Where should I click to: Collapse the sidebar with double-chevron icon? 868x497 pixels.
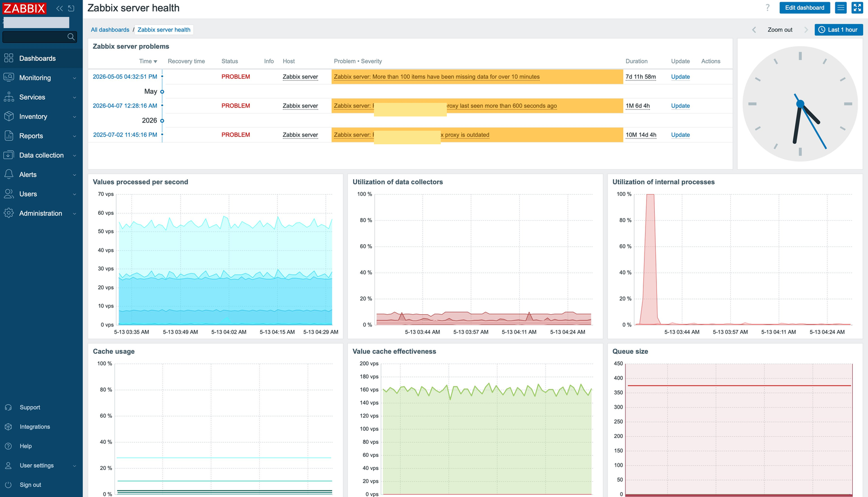pyautogui.click(x=60, y=8)
